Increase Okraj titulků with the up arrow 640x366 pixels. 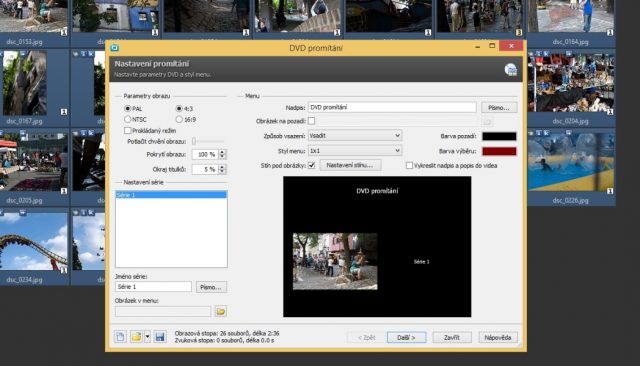(222, 166)
